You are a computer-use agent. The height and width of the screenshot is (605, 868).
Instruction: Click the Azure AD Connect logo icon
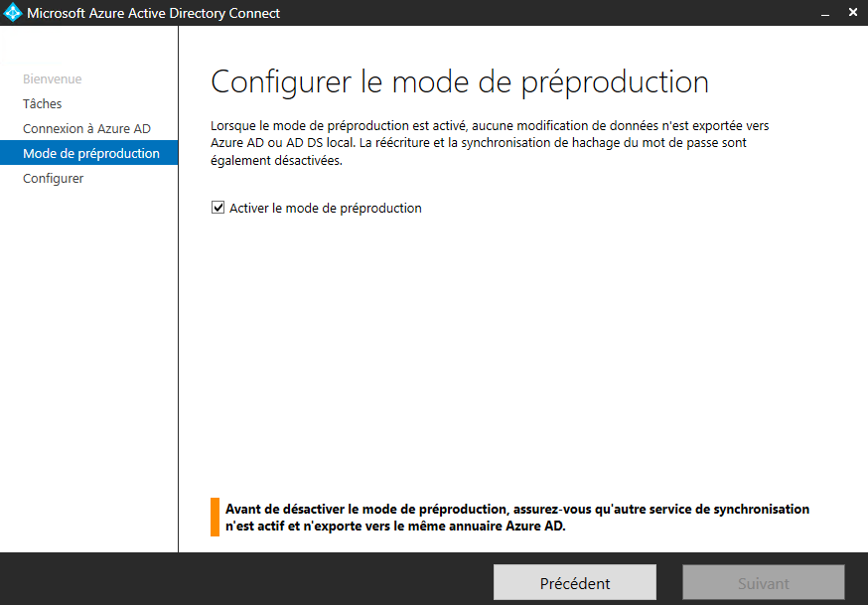click(x=13, y=13)
